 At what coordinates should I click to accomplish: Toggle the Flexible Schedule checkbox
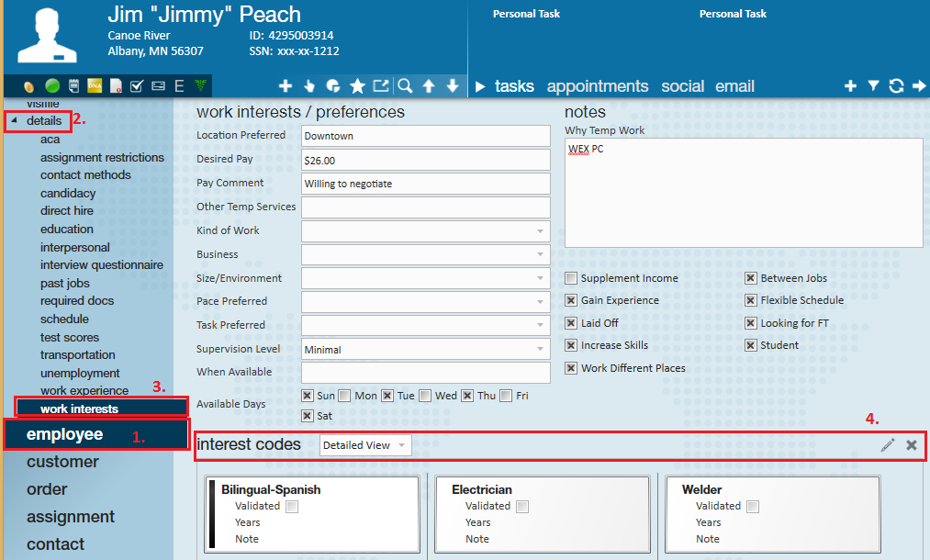click(x=751, y=300)
